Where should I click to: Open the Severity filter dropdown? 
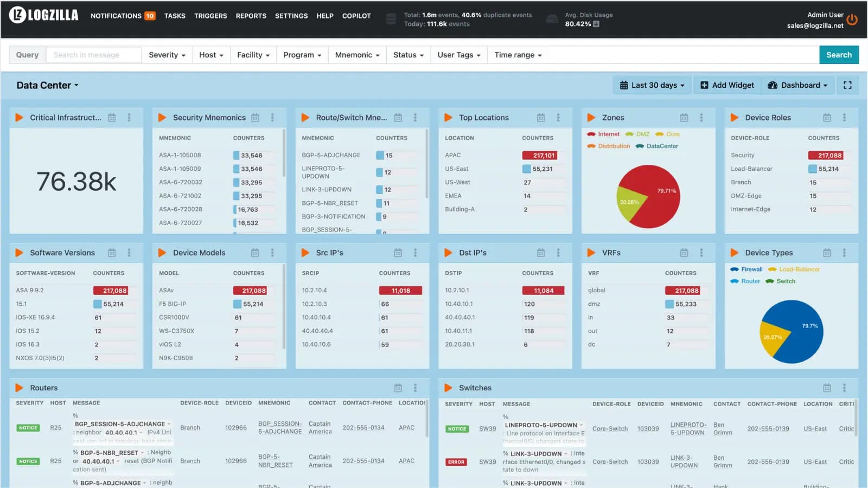pyautogui.click(x=167, y=55)
